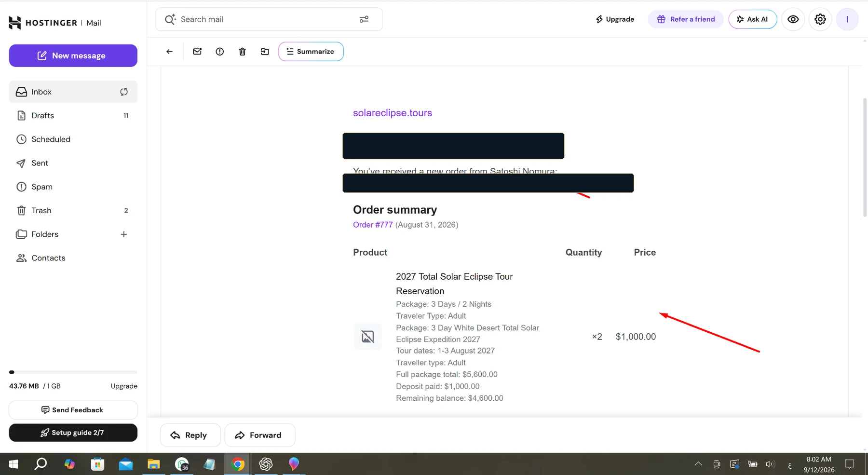Image resolution: width=868 pixels, height=475 pixels.
Task: Click Send Feedback button
Action: 73,410
